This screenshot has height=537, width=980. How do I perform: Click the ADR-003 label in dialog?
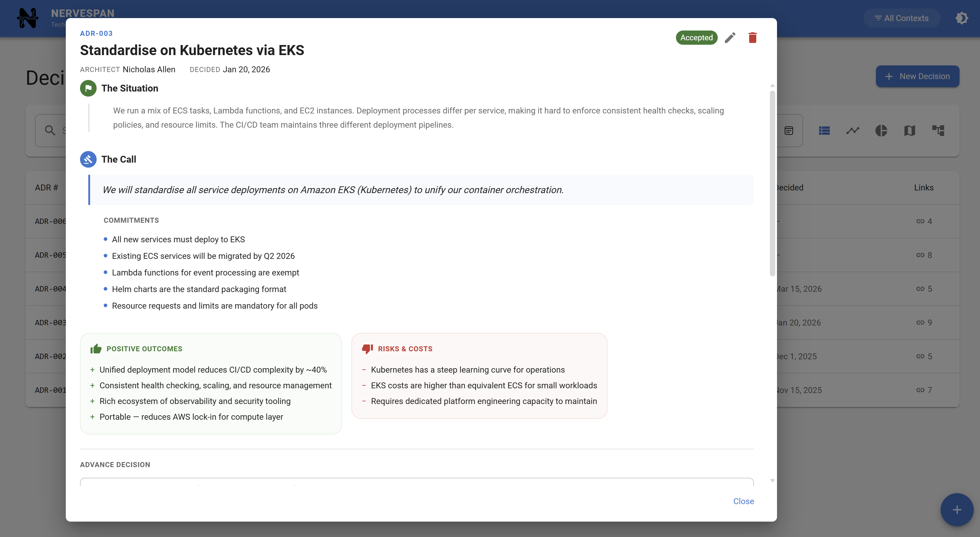click(x=96, y=33)
